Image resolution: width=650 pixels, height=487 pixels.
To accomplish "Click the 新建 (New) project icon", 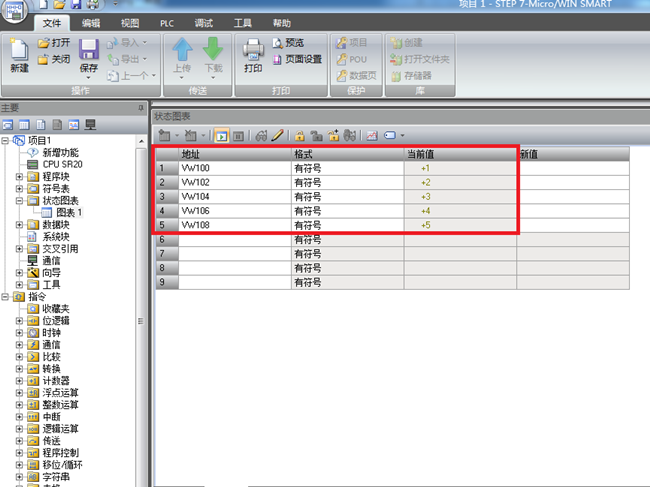I will [x=19, y=54].
